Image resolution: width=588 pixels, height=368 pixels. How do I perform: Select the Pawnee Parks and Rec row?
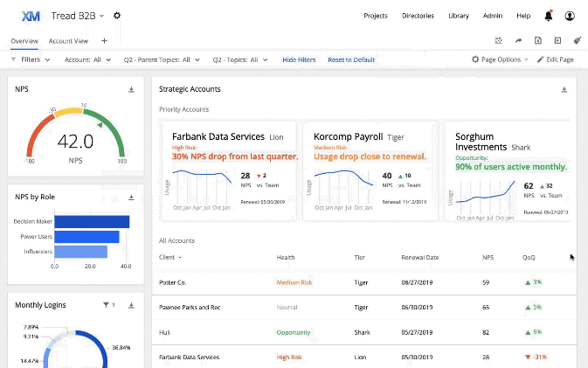(x=364, y=307)
